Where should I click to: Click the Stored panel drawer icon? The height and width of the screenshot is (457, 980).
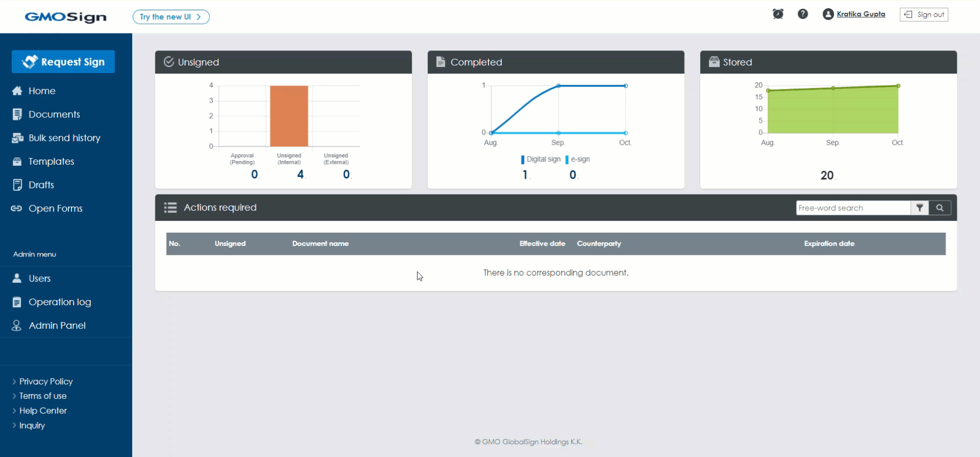pos(714,62)
